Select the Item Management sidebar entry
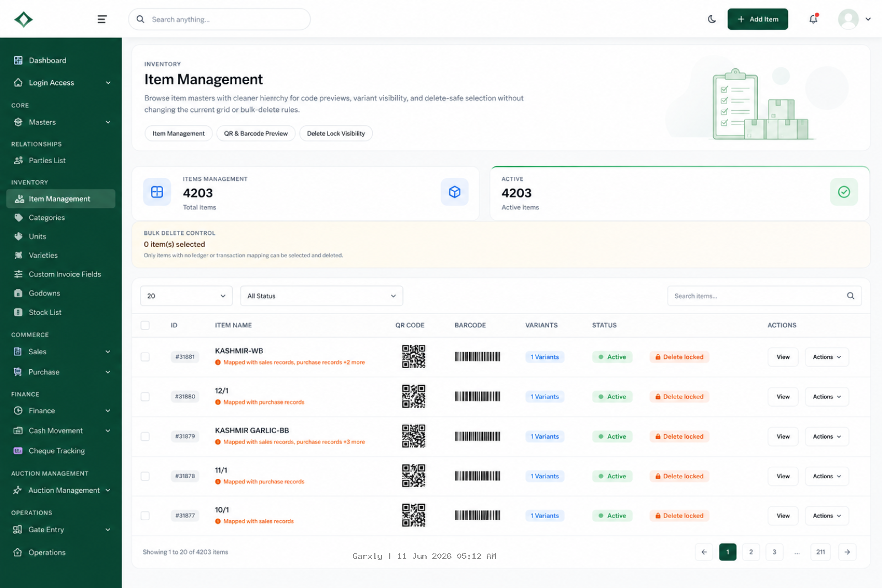Image resolution: width=882 pixels, height=588 pixels. [x=61, y=199]
